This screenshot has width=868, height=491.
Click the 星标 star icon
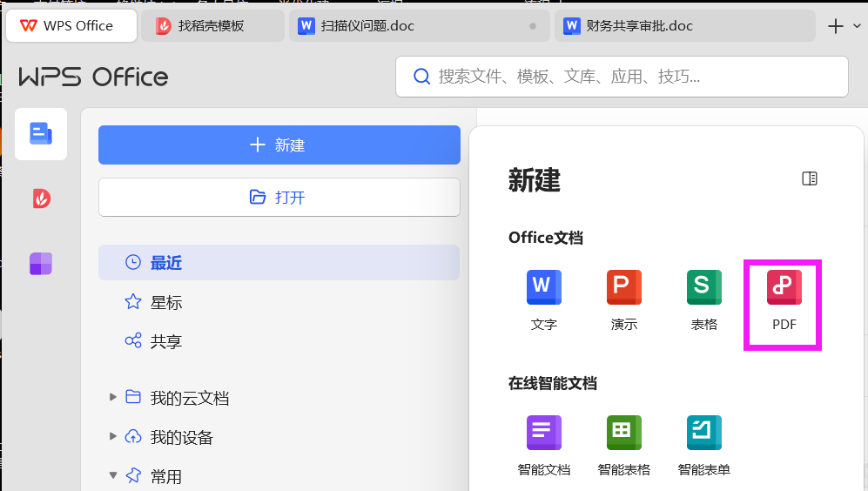133,302
